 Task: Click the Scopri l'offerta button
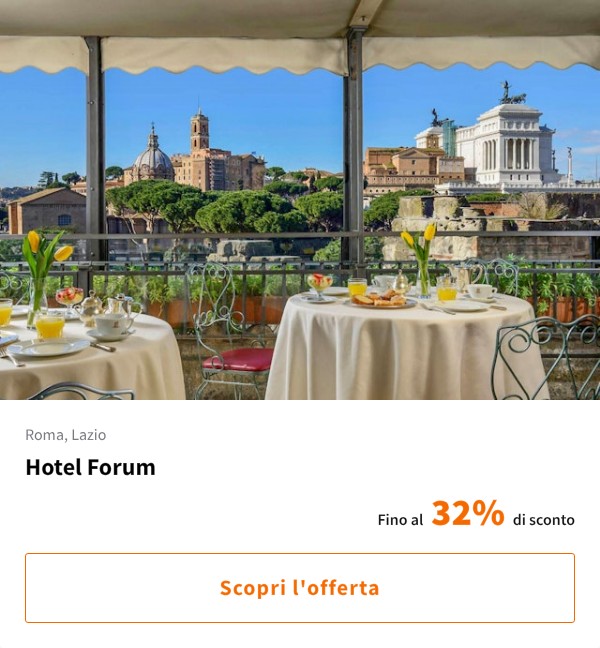(300, 588)
